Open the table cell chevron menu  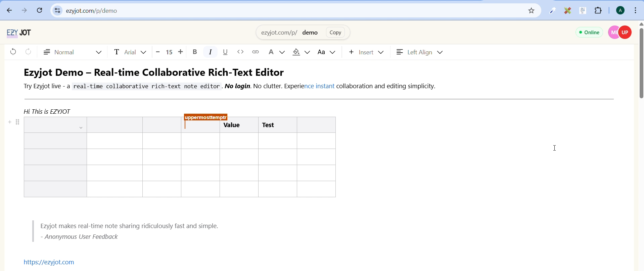pos(81,128)
